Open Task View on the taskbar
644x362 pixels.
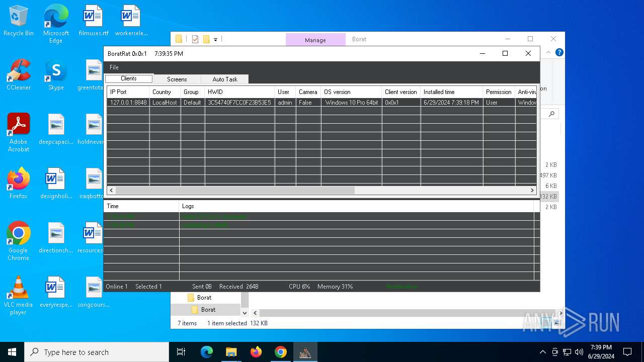(181, 352)
